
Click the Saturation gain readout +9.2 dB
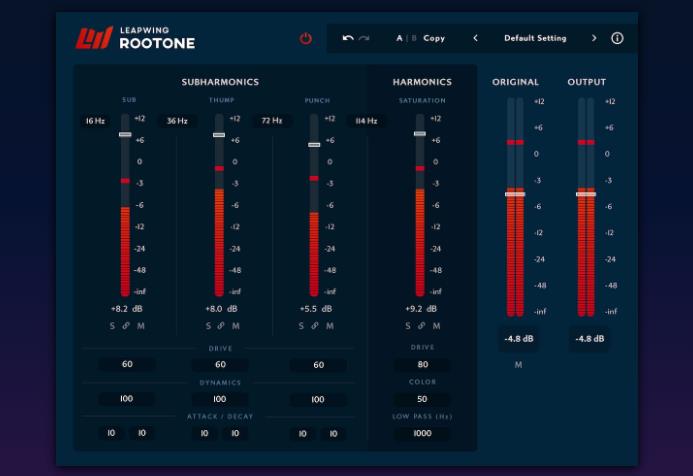click(421, 308)
